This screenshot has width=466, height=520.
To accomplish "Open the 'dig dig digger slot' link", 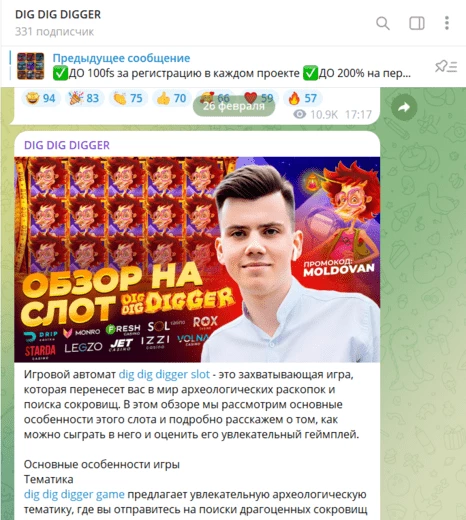I will pos(164,374).
